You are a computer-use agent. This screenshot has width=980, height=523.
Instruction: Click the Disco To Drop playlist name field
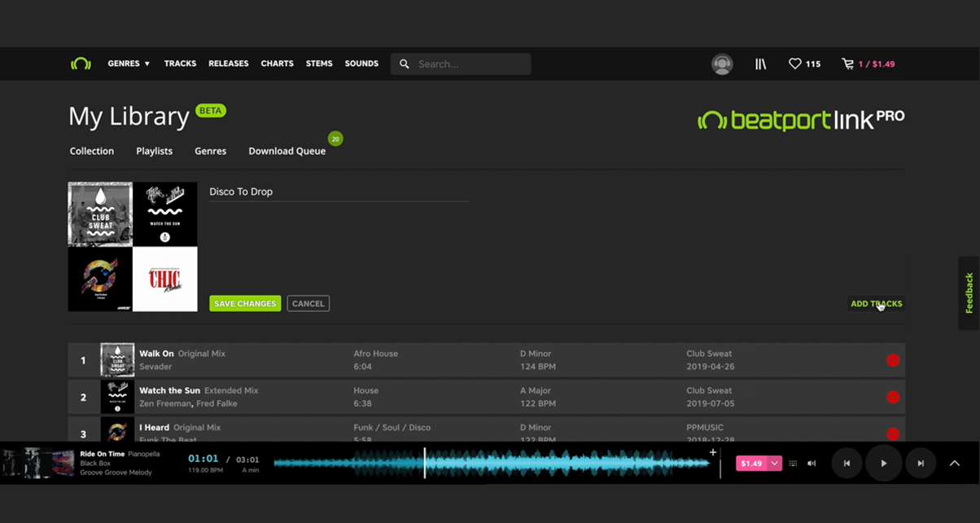tap(339, 191)
